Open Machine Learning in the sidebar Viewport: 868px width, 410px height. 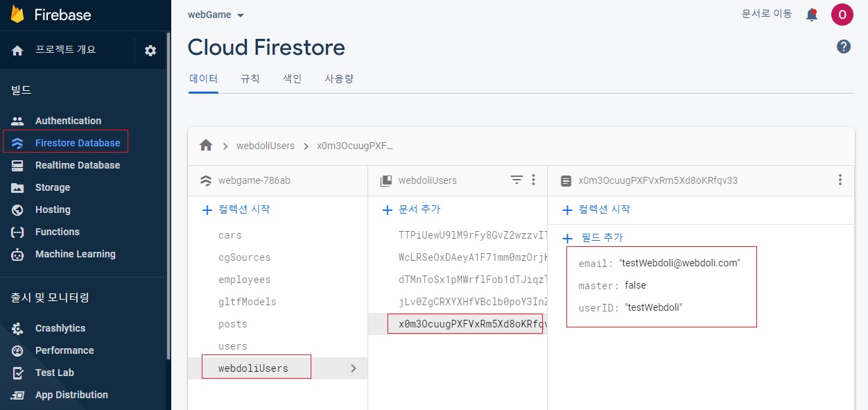[x=75, y=254]
